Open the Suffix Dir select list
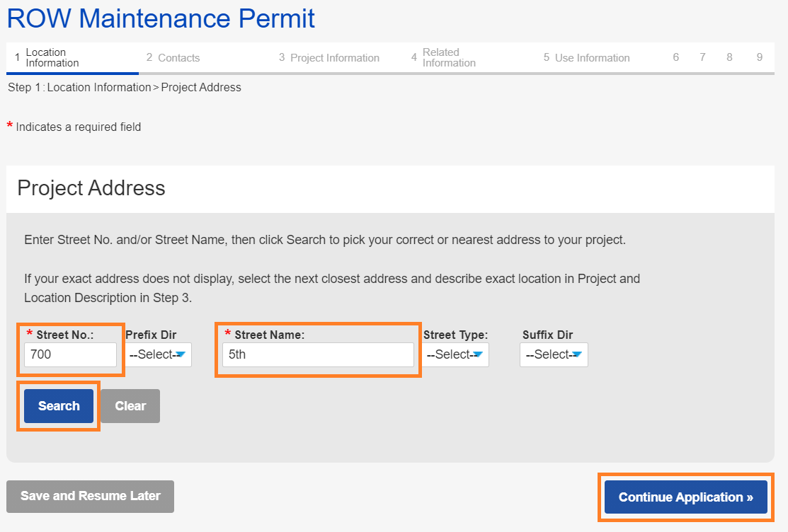Viewport: 788px width, 532px height. (x=554, y=354)
